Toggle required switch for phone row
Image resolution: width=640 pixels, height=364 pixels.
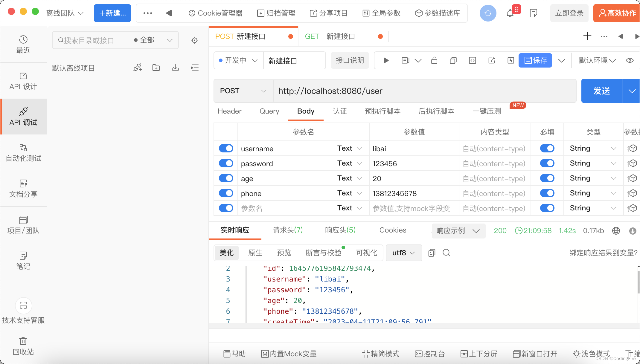pyautogui.click(x=547, y=193)
